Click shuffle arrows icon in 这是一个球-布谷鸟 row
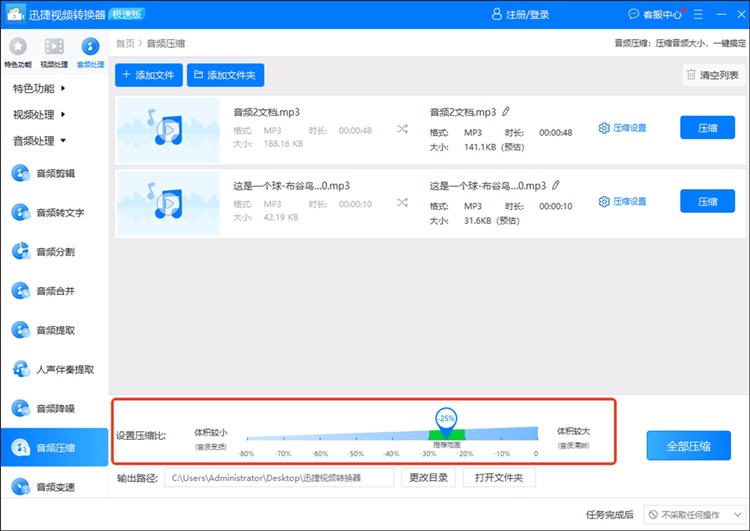Image resolution: width=750 pixels, height=531 pixels. pos(402,203)
